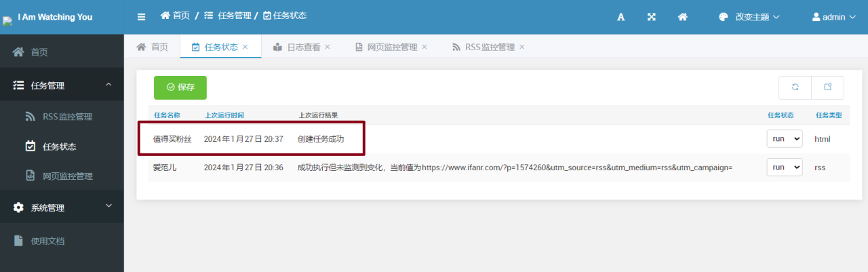Click the 任务类型 column header
The width and height of the screenshot is (868, 272).
pyautogui.click(x=829, y=115)
